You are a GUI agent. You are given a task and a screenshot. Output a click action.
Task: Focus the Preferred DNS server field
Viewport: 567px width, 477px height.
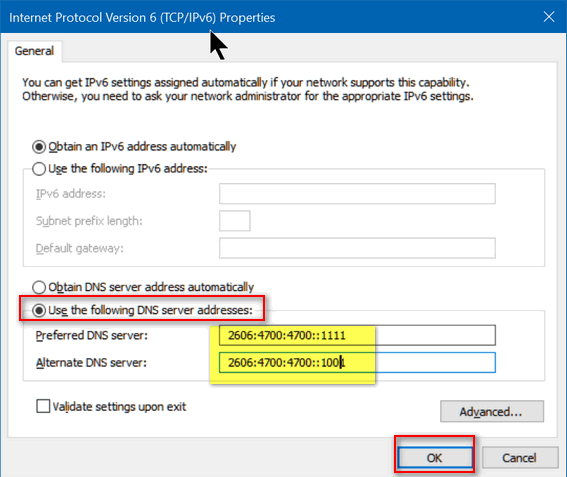click(x=357, y=335)
